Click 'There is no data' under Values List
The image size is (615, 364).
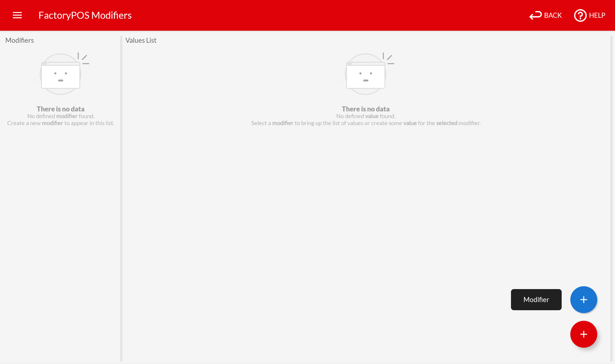coord(366,109)
